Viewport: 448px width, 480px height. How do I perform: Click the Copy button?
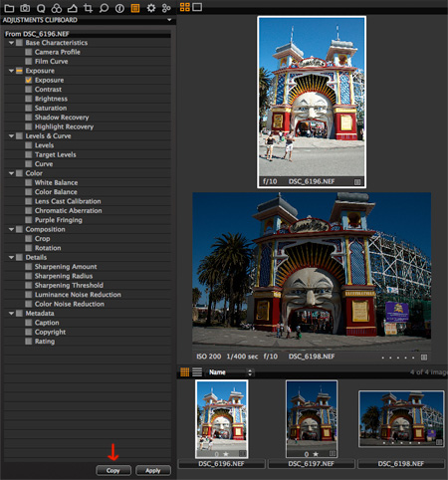tap(113, 470)
